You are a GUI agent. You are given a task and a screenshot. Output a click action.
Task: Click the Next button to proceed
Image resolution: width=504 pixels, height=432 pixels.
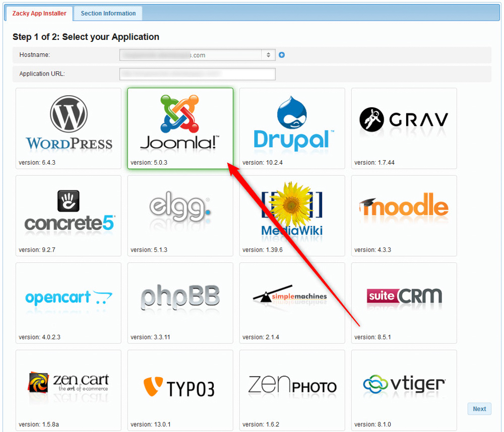(479, 409)
